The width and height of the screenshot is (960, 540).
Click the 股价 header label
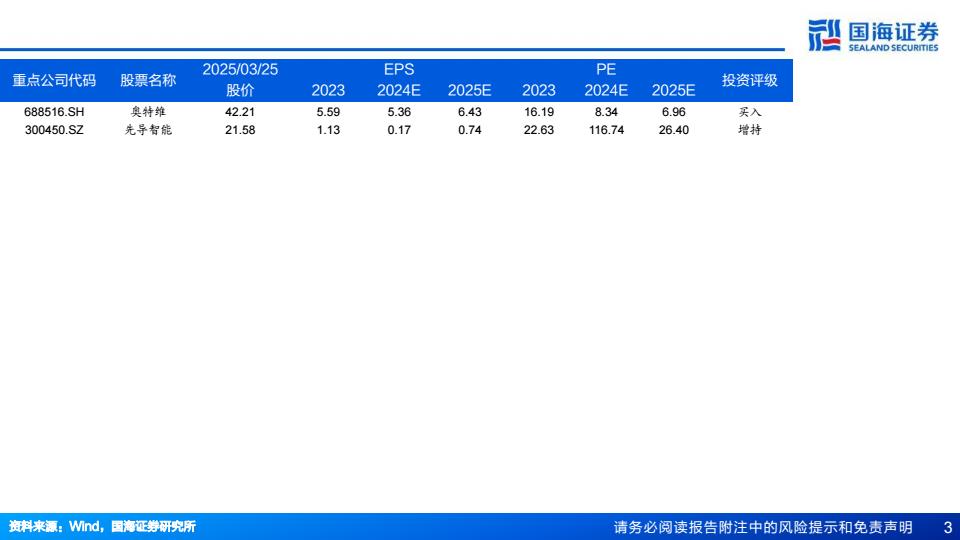[x=240, y=90]
